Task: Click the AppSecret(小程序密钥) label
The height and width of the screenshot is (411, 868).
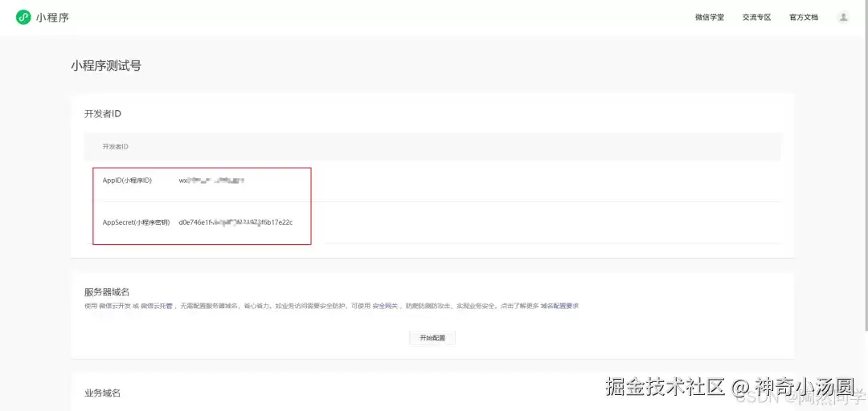Action: [136, 222]
